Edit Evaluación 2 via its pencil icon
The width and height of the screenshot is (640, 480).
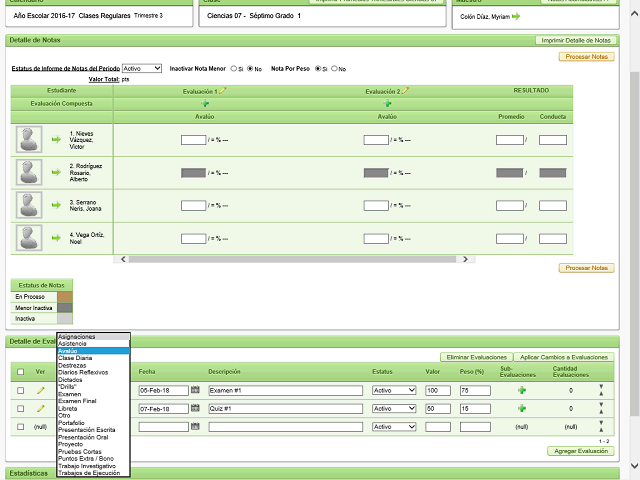405,91
